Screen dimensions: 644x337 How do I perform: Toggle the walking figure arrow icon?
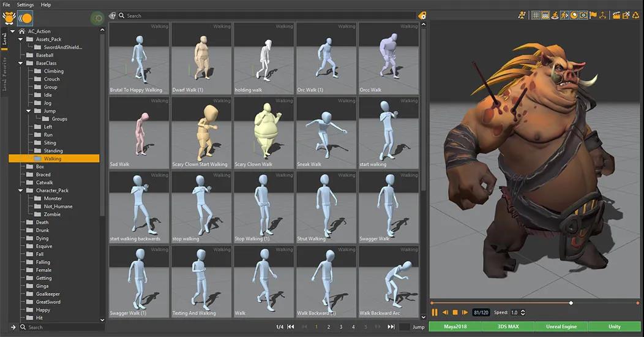click(564, 15)
